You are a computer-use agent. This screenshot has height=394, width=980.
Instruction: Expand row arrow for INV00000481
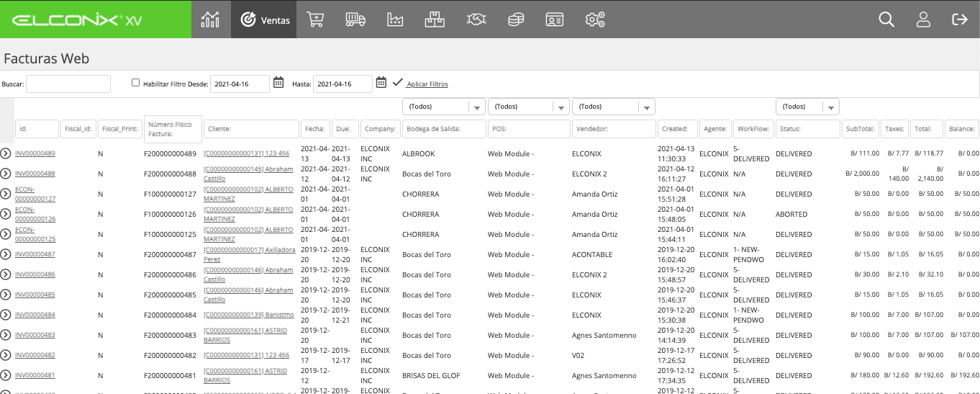[6, 375]
